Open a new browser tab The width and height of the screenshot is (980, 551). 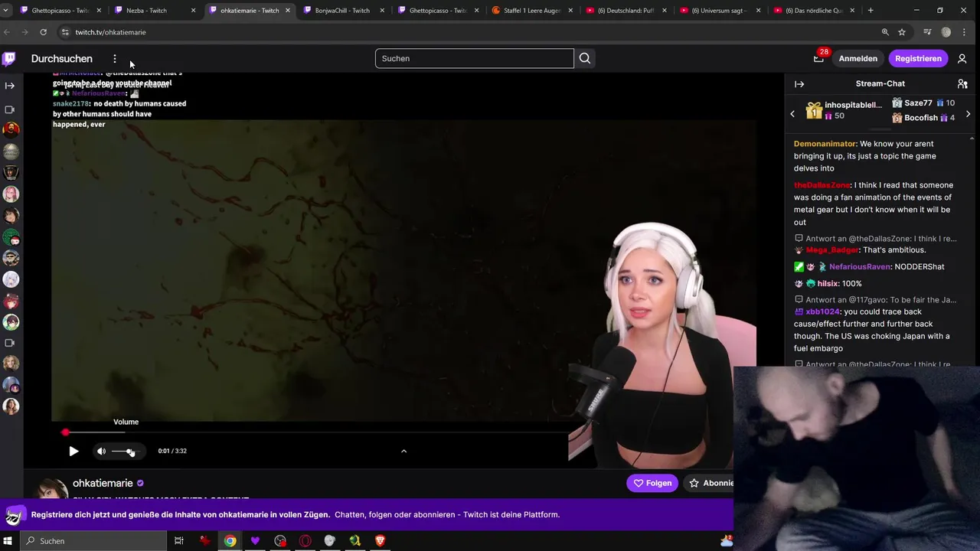pyautogui.click(x=871, y=11)
